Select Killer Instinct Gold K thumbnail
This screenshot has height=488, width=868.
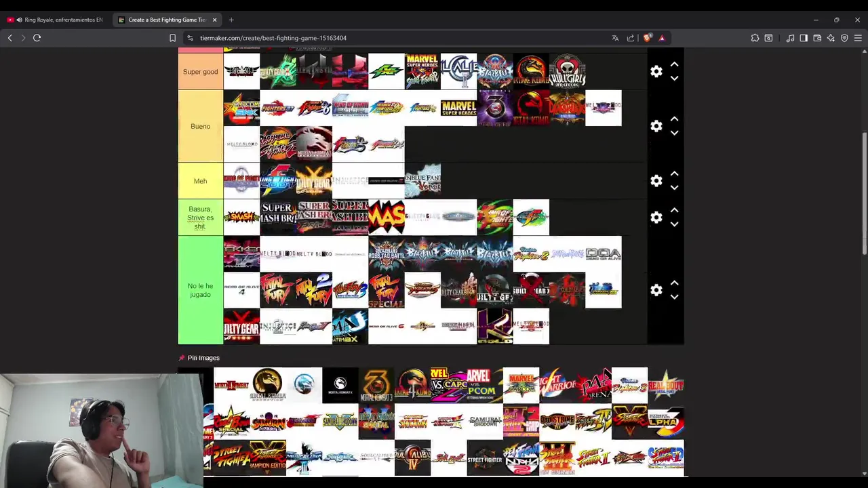495,327
